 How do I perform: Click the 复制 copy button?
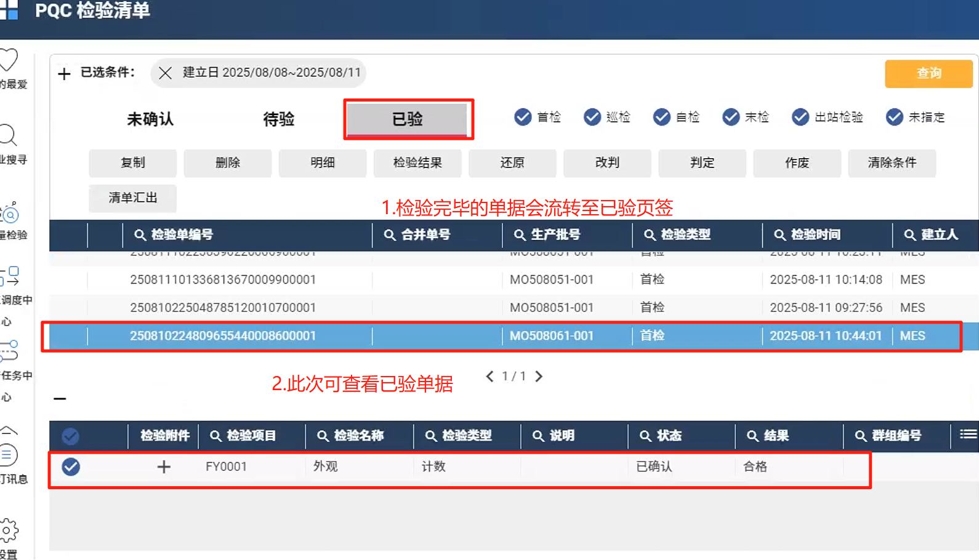[132, 163]
